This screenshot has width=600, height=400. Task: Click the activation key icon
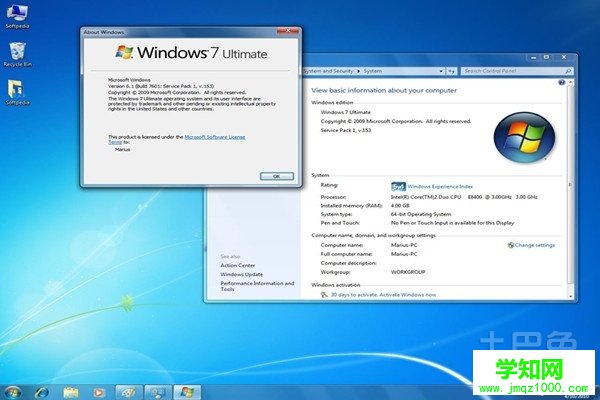[324, 295]
